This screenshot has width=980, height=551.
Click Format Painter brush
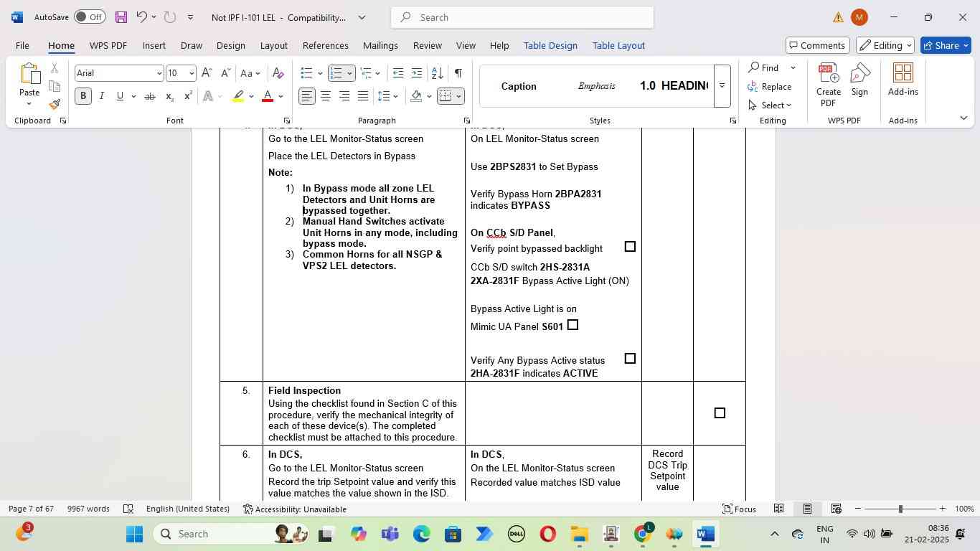(x=55, y=105)
